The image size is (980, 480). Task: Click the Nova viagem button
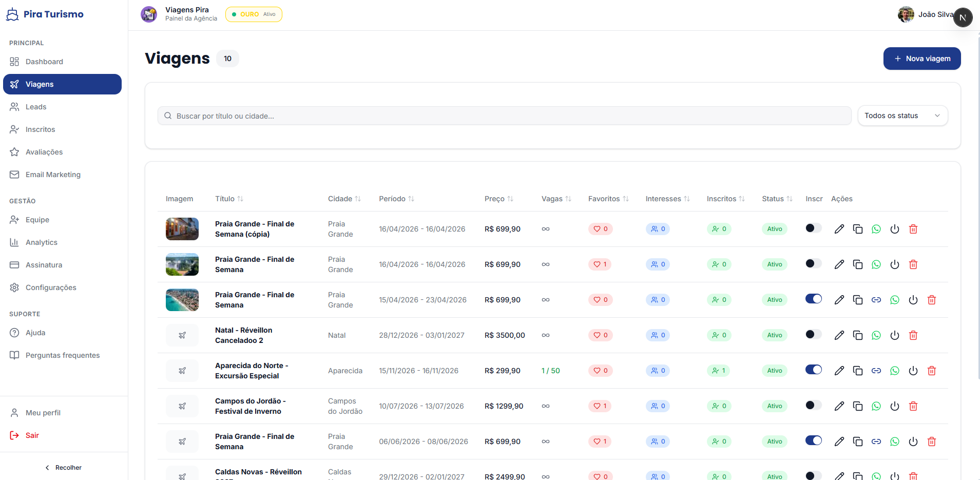click(921, 59)
